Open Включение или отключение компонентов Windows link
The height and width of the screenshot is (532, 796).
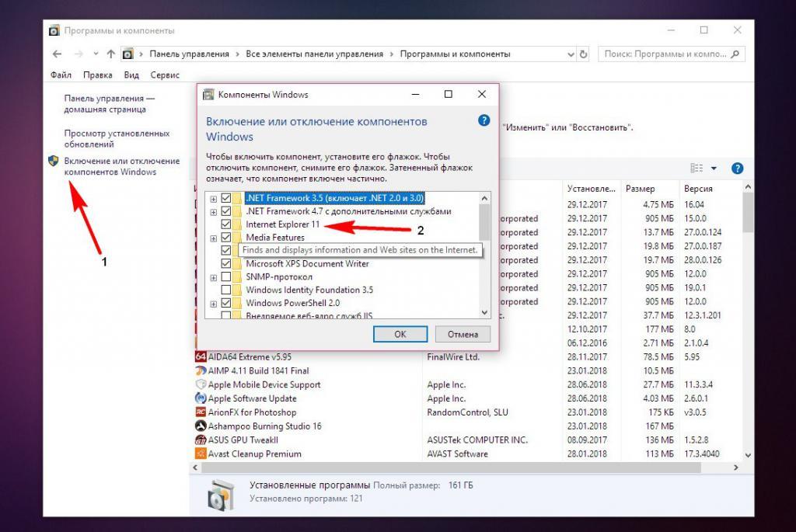point(122,166)
